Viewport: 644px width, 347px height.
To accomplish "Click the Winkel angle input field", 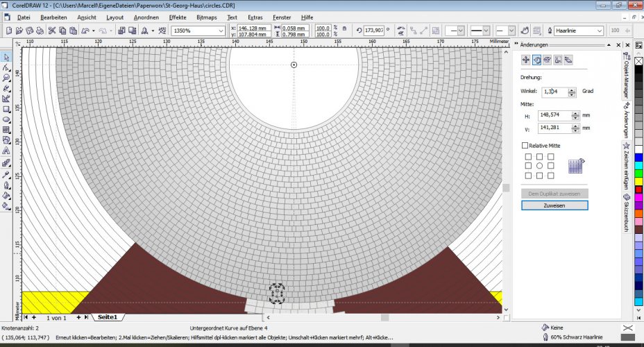I will pos(554,92).
